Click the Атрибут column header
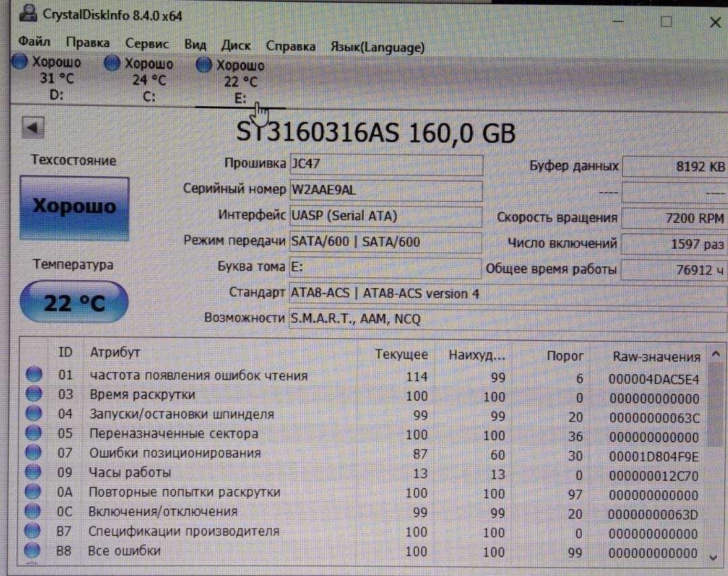This screenshot has height=576, width=728. [114, 352]
